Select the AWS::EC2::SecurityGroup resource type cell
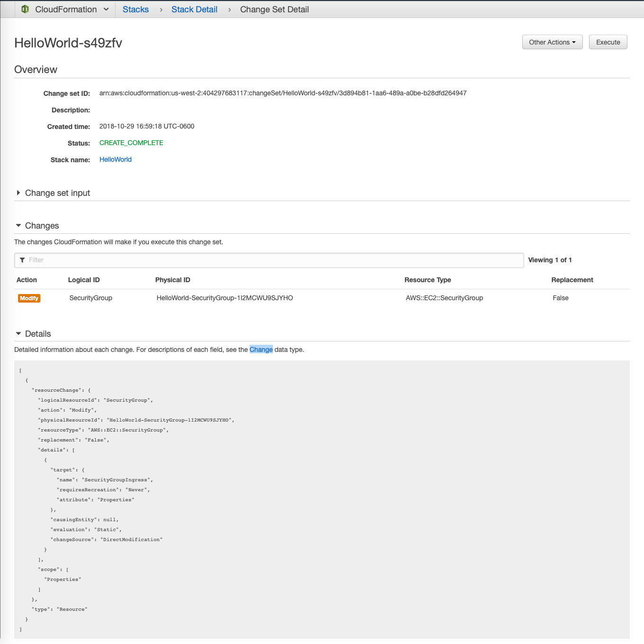Viewport: 644px width, 644px height. pyautogui.click(x=444, y=298)
